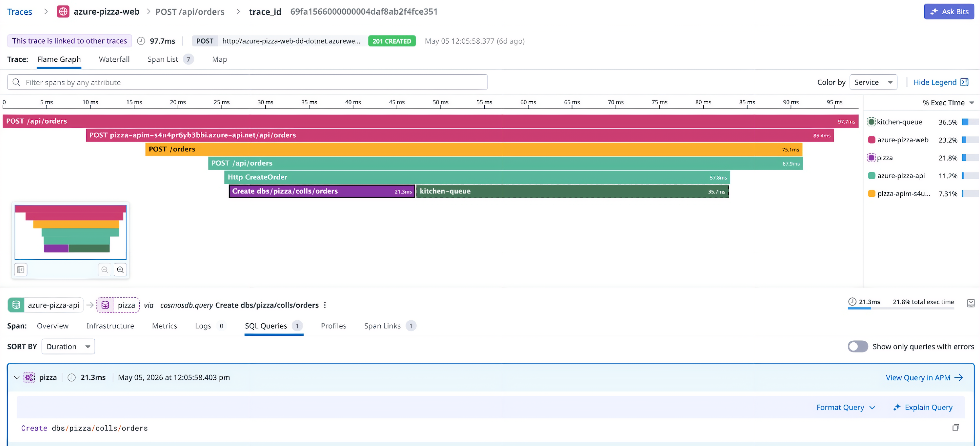Click the search magnifier icon in filter field
This screenshot has width=980, height=446.
tap(16, 82)
